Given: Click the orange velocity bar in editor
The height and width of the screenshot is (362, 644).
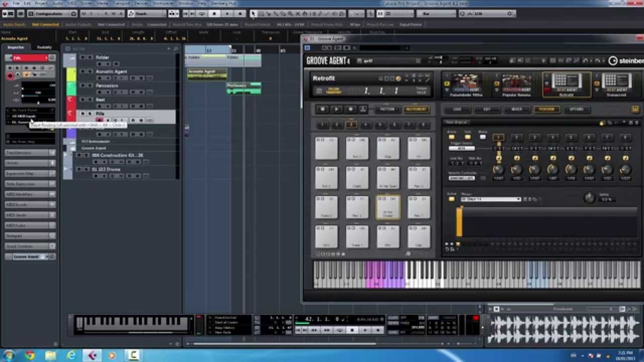Looking at the screenshot, I should tap(459, 222).
